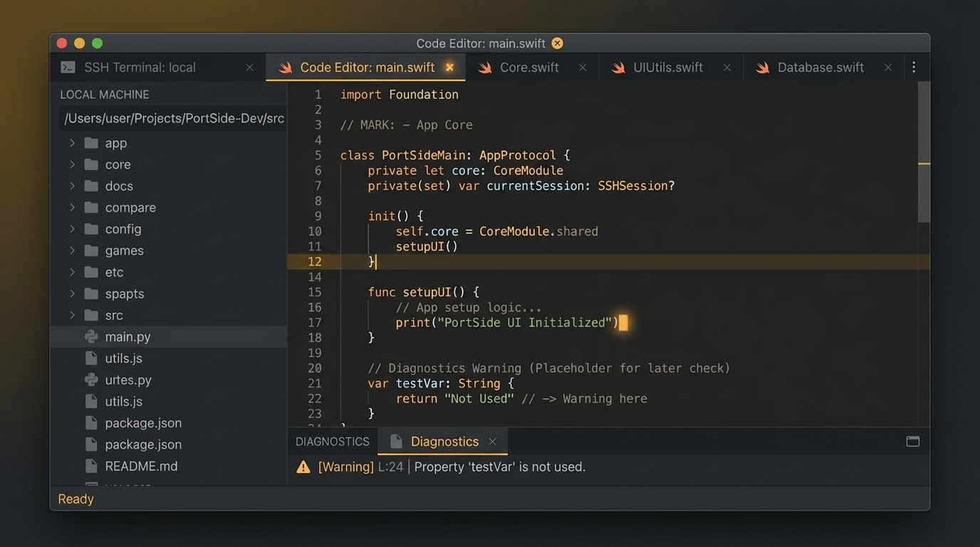Screen dimensions: 980x547
Task: Click the orange icon beside the window title
Action: 557,43
